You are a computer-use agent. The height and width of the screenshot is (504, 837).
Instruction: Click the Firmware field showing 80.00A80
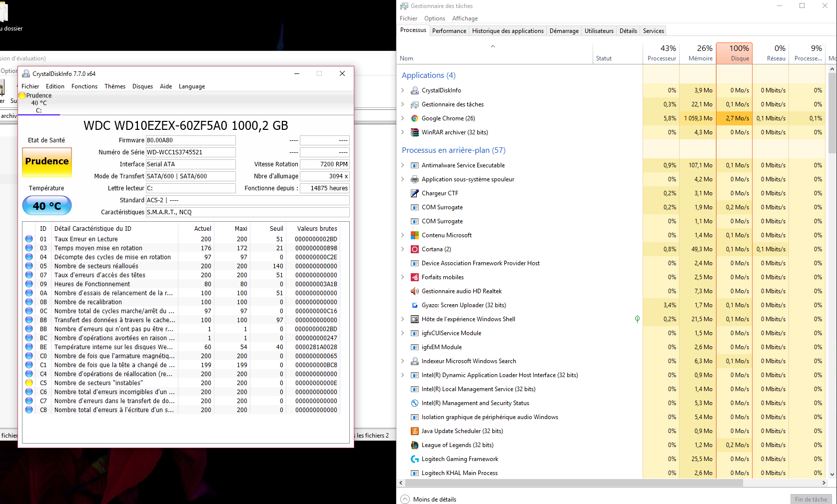[190, 140]
